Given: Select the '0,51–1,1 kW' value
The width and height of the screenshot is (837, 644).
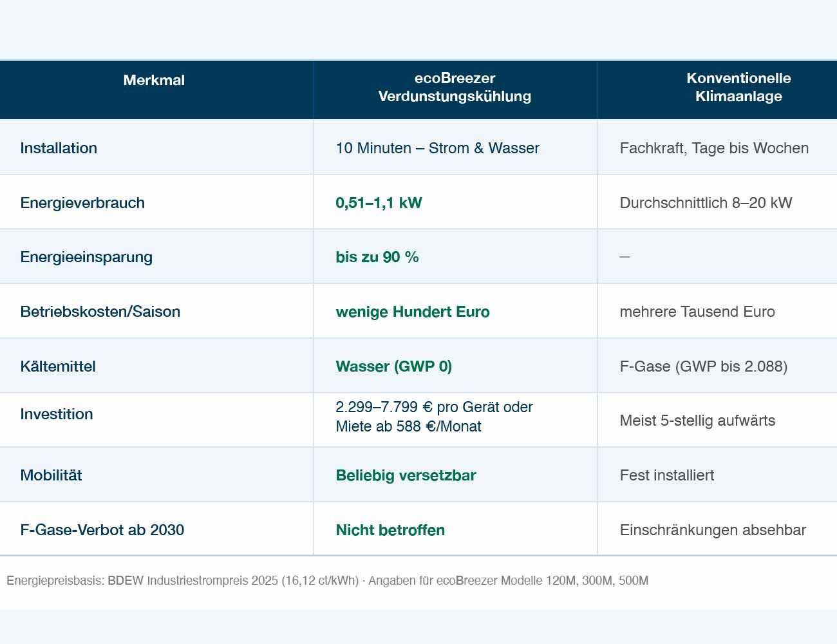Looking at the screenshot, I should (x=379, y=203).
